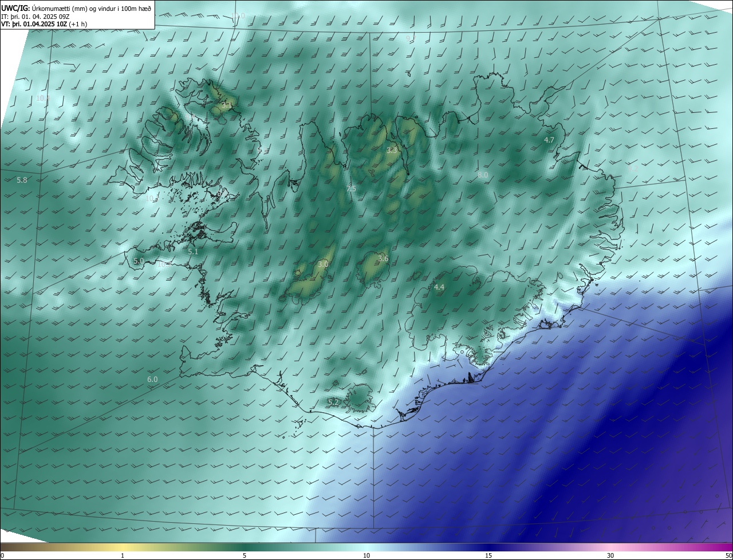Click the 3.0 value label on the map
This screenshot has height=560, width=733.
point(323,265)
